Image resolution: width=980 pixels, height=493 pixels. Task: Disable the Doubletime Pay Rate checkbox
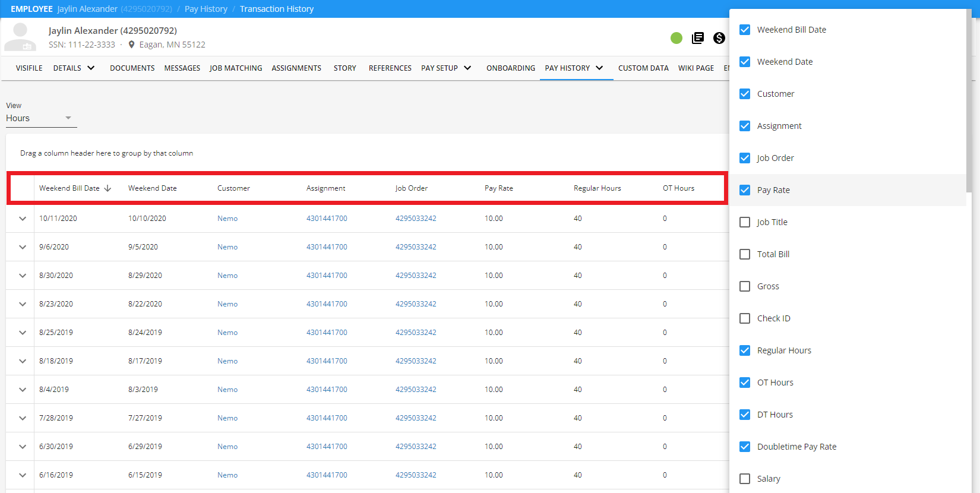[745, 447]
